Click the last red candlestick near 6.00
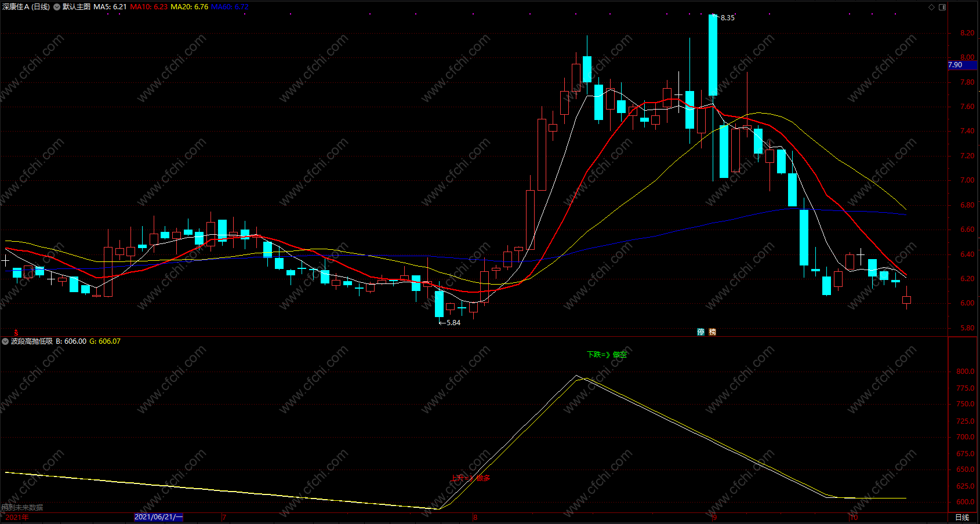The image size is (980, 524). coord(907,300)
